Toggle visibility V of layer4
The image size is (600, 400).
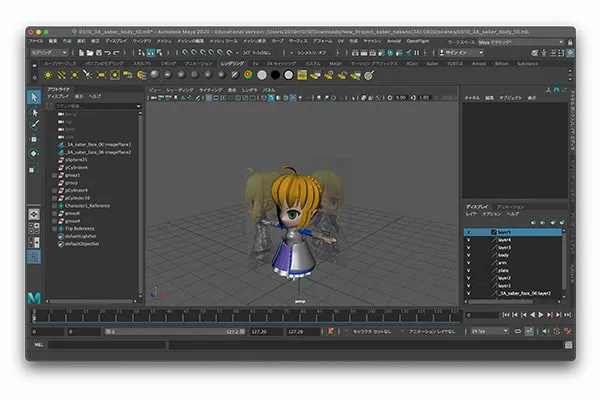468,240
